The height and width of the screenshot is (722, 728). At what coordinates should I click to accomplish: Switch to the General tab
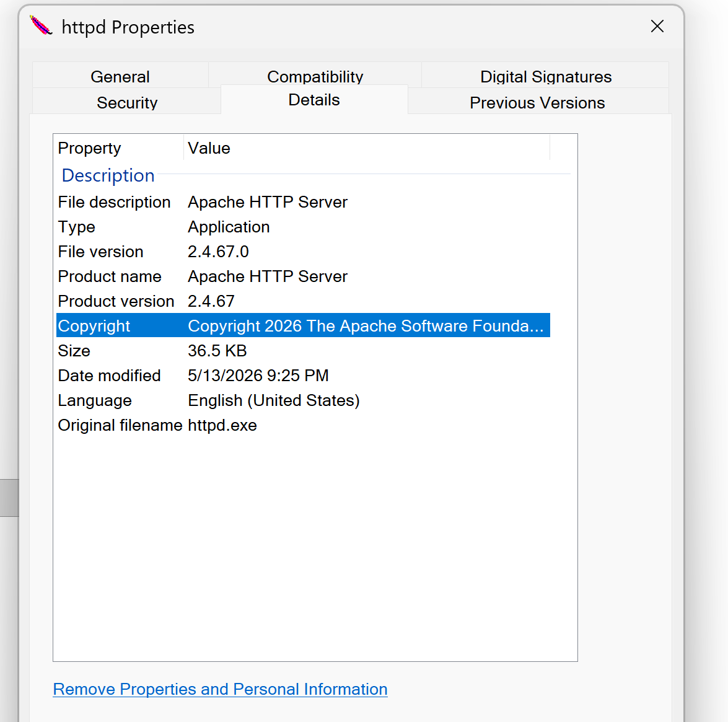(x=120, y=76)
